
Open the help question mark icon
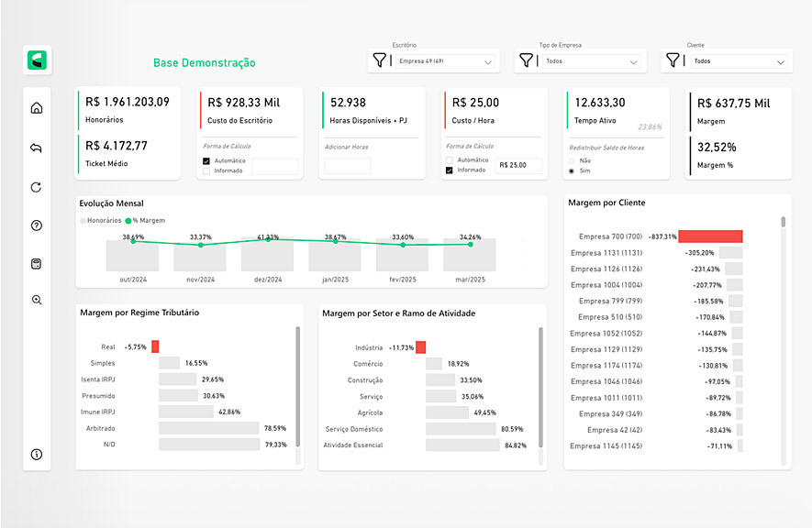pos(37,225)
